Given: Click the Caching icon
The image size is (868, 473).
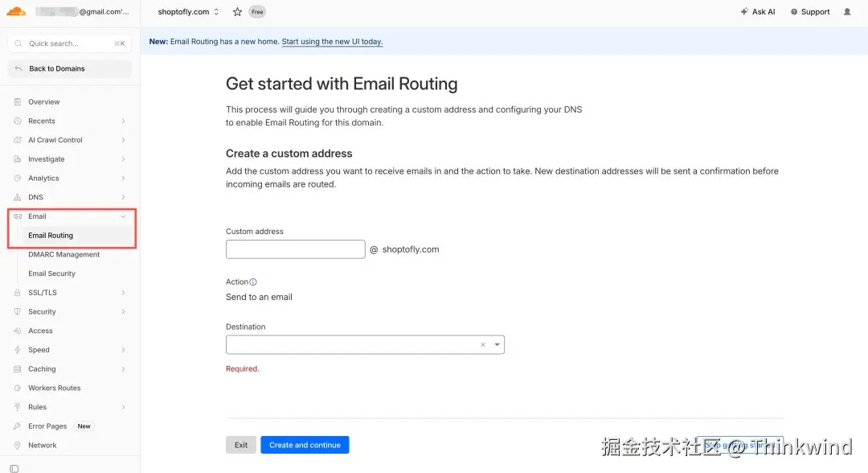Looking at the screenshot, I should point(17,369).
